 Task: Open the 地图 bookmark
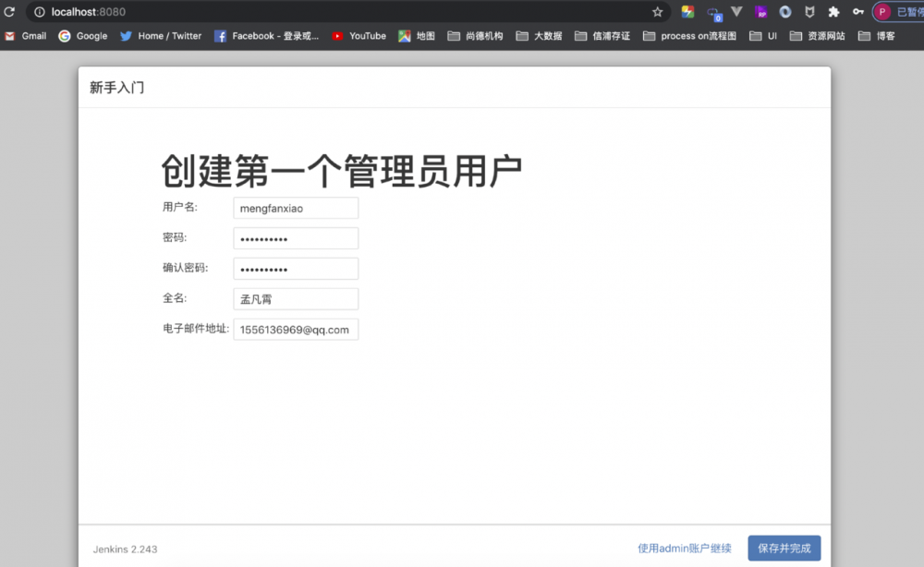[417, 35]
